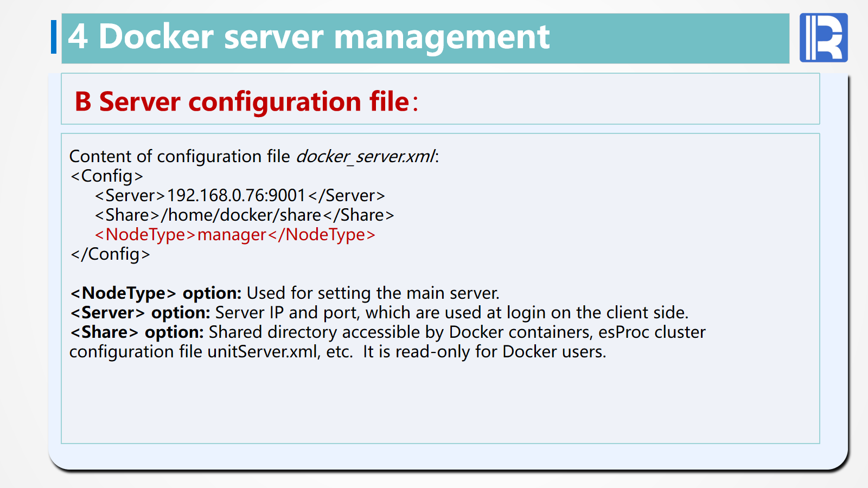Click 'Content of configuration file' intro text

[x=180, y=157]
